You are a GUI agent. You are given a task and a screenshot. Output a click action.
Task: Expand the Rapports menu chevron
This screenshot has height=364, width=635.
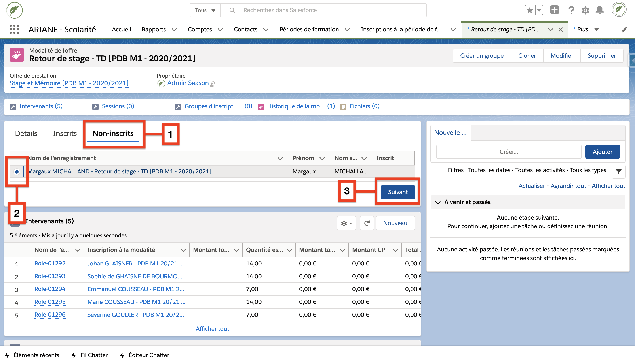coord(174,30)
